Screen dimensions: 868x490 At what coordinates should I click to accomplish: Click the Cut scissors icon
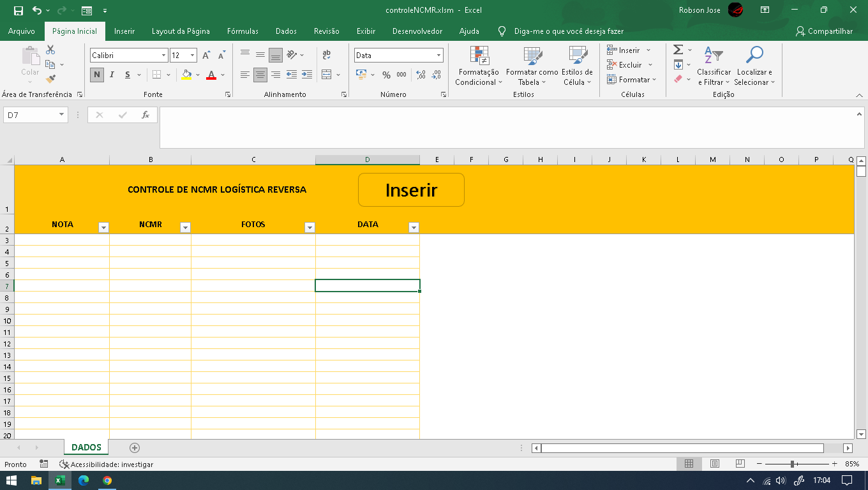[50, 50]
